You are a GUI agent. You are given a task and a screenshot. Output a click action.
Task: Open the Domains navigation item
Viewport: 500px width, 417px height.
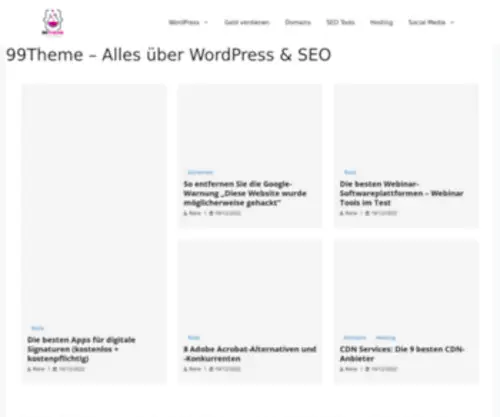[x=298, y=22]
